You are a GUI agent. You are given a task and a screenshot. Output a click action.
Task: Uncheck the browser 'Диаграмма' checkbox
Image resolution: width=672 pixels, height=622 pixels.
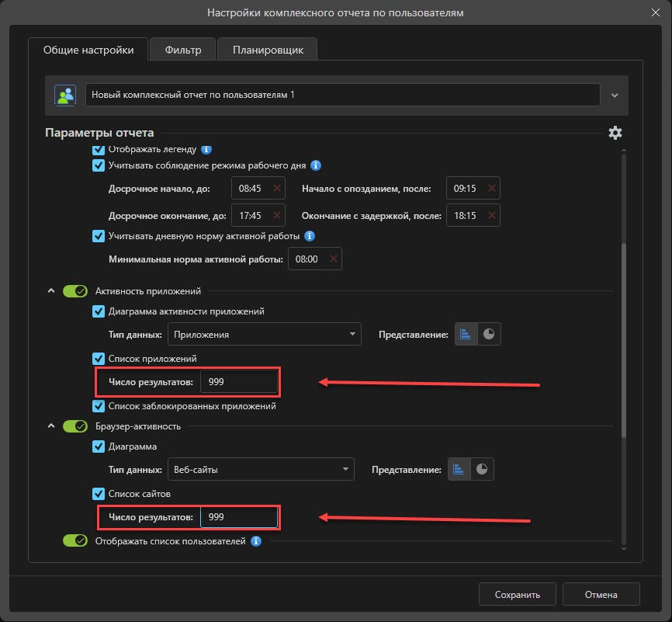tap(99, 447)
